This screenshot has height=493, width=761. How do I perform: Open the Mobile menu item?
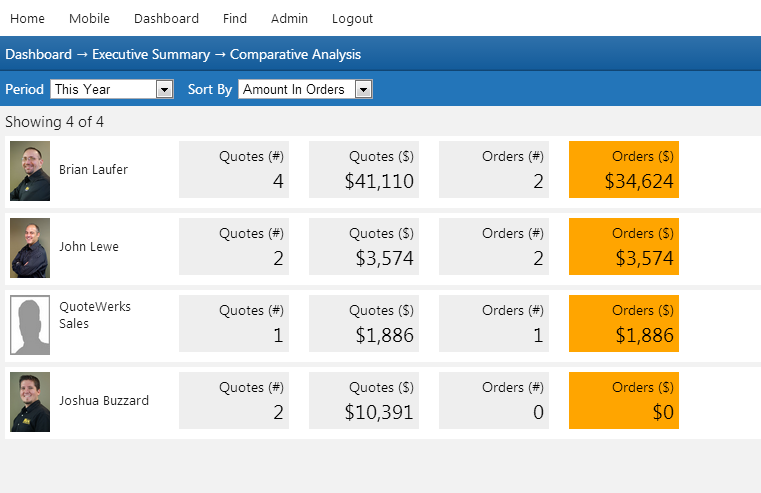[89, 18]
